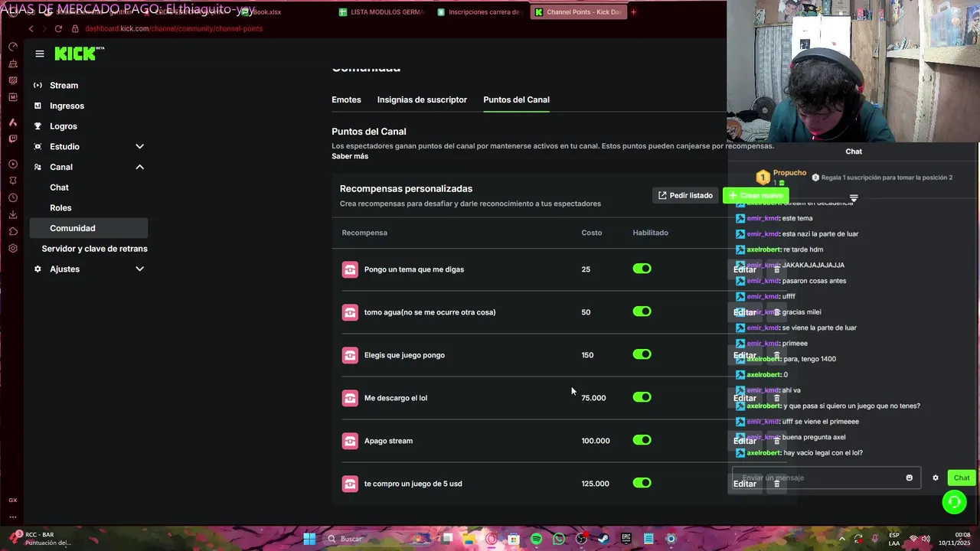Click reward icon of 'Elegis que juego pongo'
This screenshot has height=551, width=980.
pos(350,355)
